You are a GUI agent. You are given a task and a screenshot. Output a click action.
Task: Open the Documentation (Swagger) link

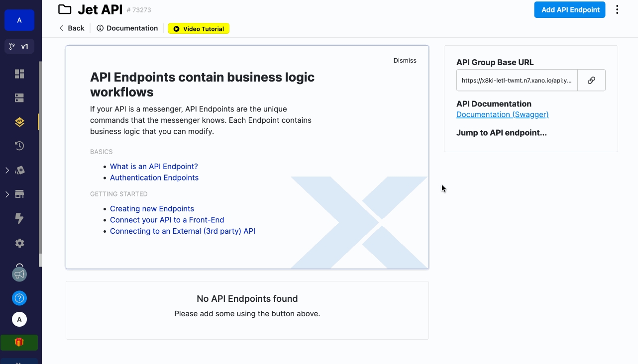point(502,114)
